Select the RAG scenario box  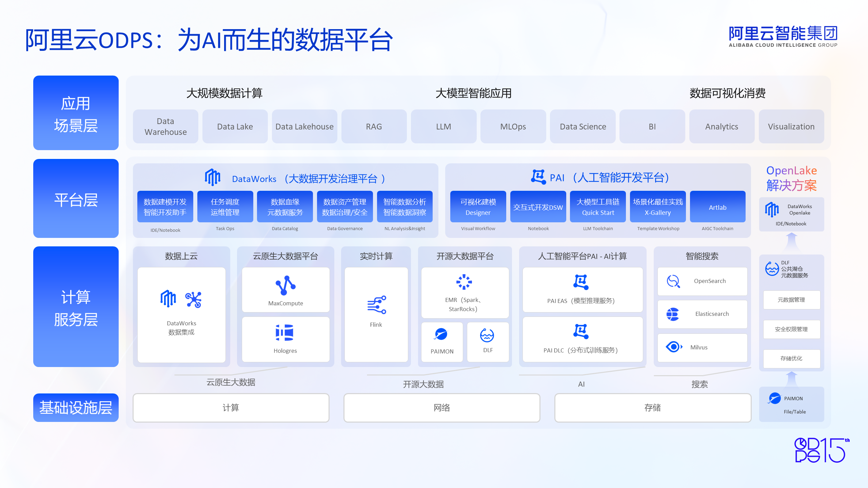coord(374,126)
